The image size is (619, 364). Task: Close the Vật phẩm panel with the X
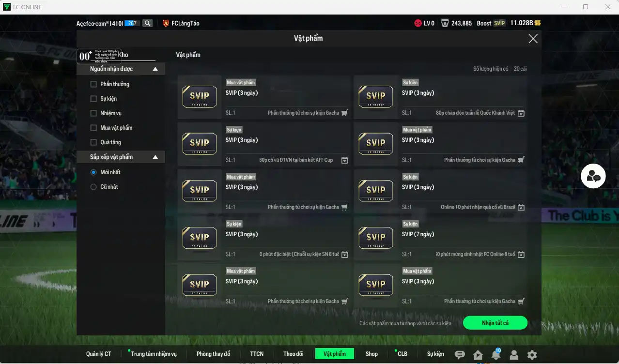point(533,39)
